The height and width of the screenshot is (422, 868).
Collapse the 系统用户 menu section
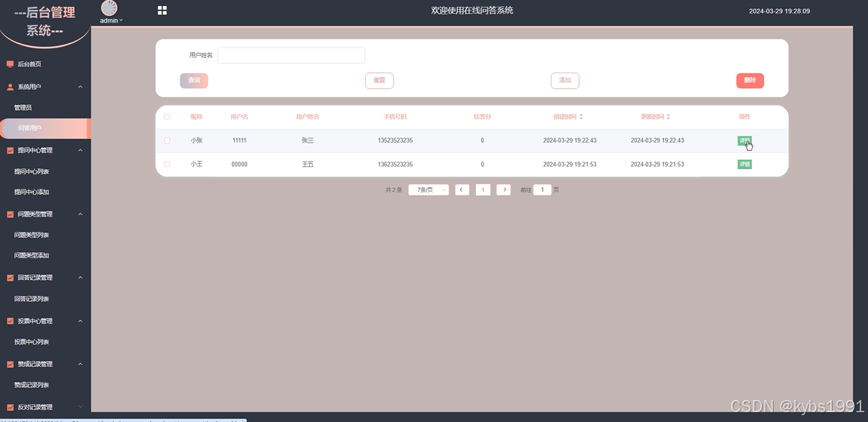pos(80,87)
